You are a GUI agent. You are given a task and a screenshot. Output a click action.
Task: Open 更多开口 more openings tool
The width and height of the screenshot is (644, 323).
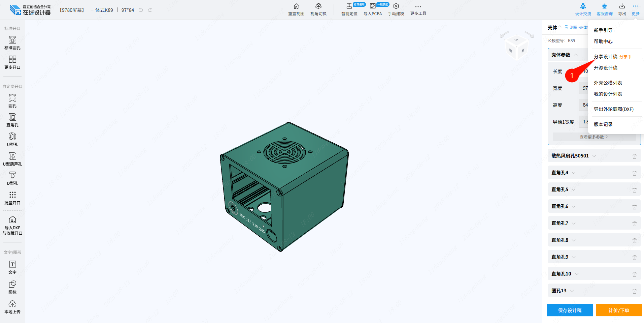pyautogui.click(x=12, y=62)
